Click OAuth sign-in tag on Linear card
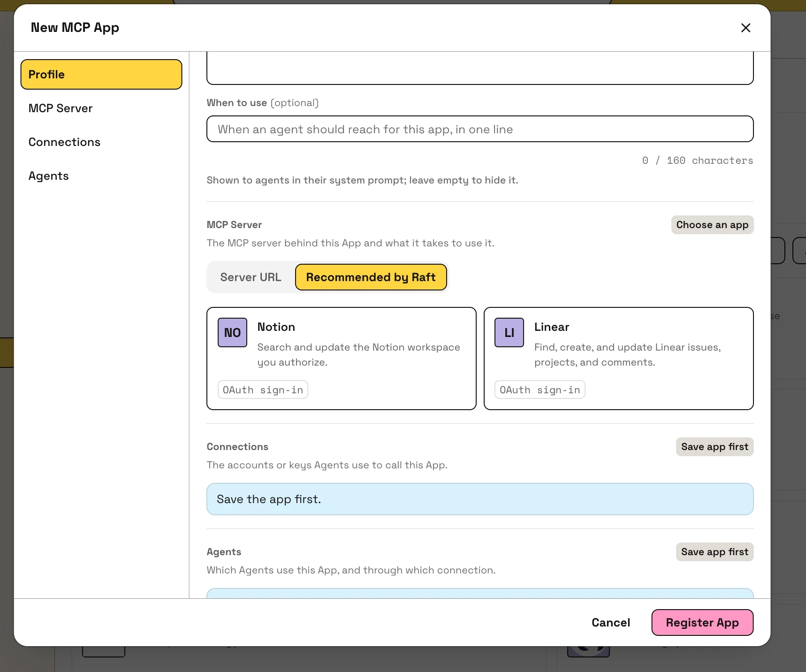This screenshot has width=806, height=672. tap(540, 389)
